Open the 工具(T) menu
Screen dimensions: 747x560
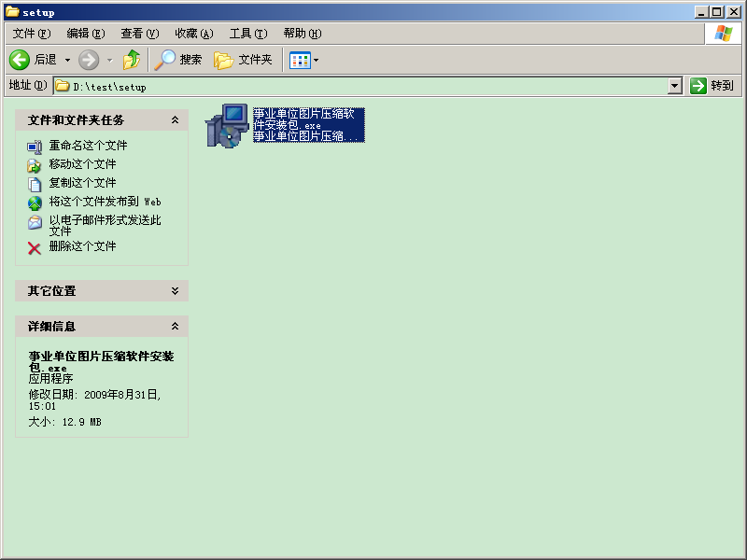pyautogui.click(x=248, y=34)
